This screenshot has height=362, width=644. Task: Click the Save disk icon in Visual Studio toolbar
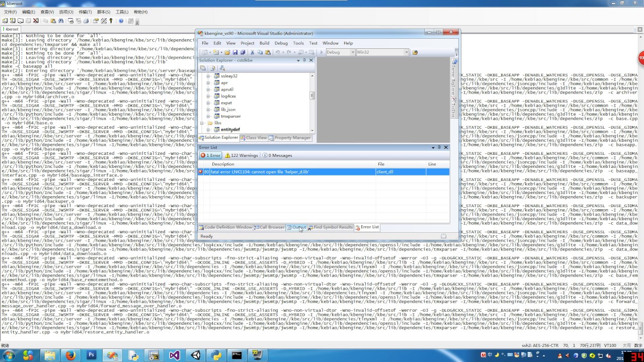235,52
